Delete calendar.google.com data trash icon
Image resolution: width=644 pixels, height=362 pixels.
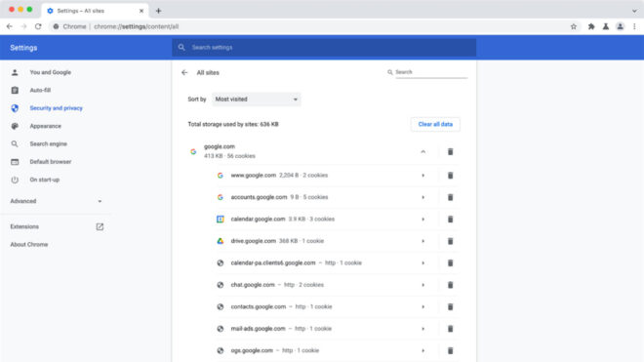pos(450,219)
